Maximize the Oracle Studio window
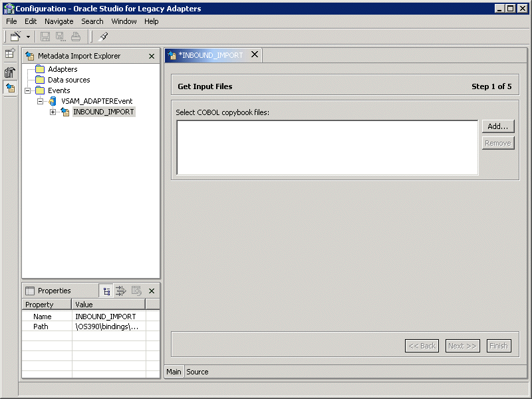Viewport: 532px width, 399px height. 510,9
